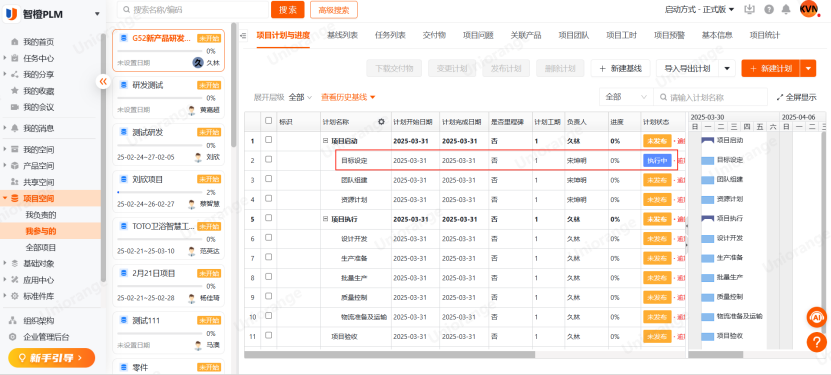Click the 项目验收 Gantt bar
The image size is (831, 375).
708,336
